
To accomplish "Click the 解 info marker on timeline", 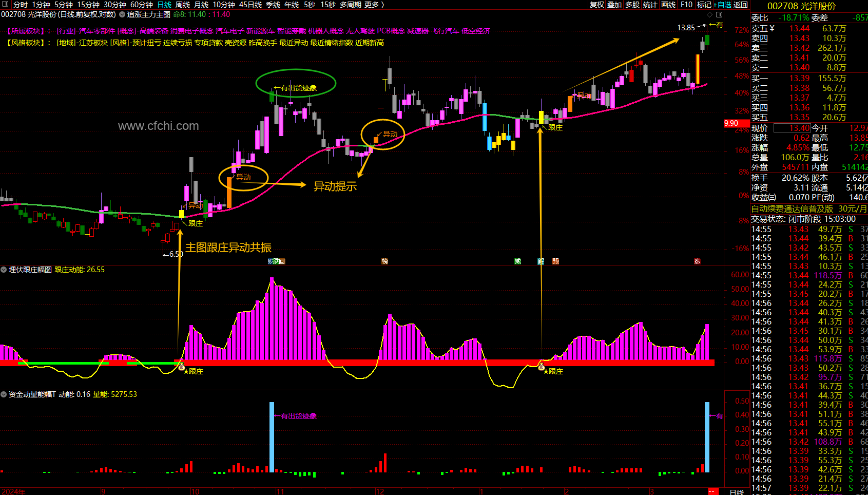I will pyautogui.click(x=541, y=261).
